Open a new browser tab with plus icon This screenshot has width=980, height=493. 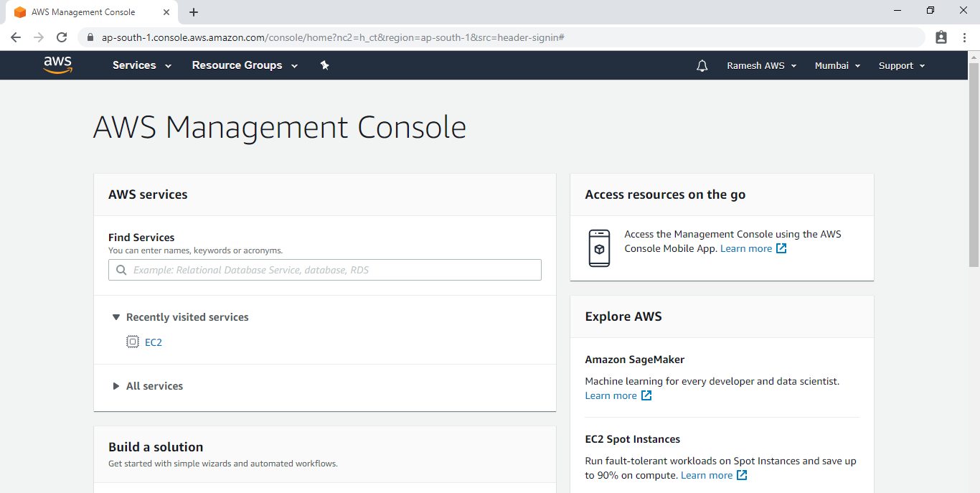194,12
